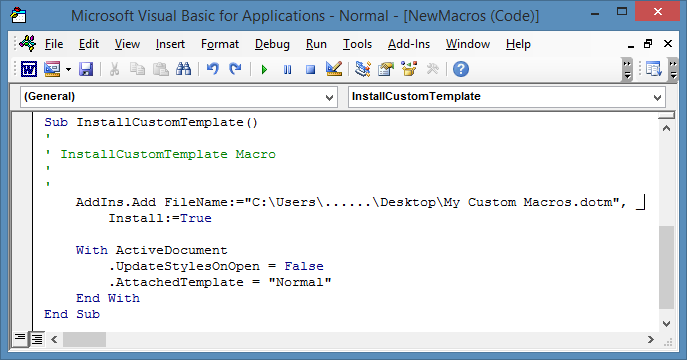687x360 pixels.
Task: Click the Copy toolbar icon
Action: pyautogui.click(x=138, y=69)
